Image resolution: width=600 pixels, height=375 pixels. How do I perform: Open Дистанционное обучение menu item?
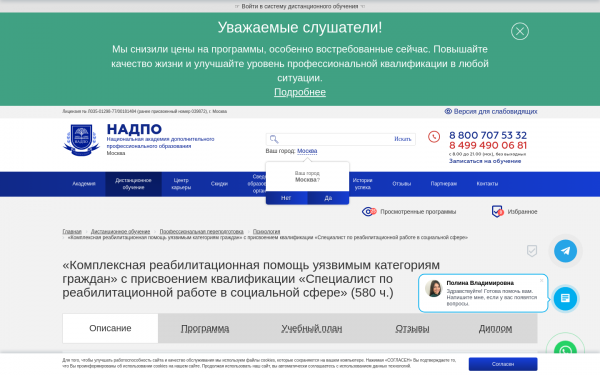tap(133, 184)
